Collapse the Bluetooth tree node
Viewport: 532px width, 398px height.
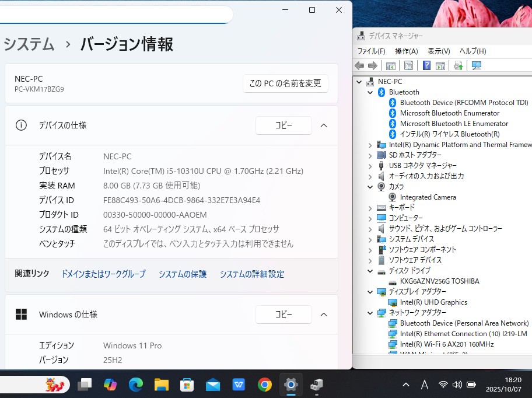(x=370, y=92)
